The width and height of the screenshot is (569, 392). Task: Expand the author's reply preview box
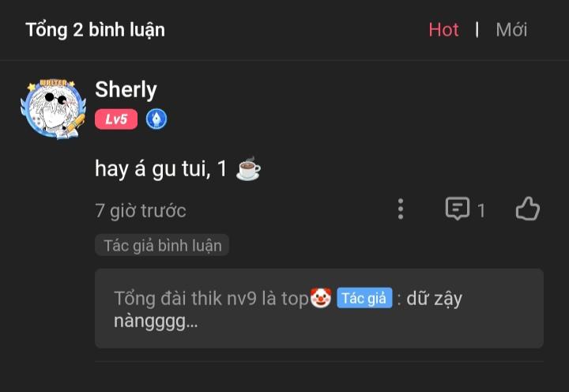[x=319, y=308]
